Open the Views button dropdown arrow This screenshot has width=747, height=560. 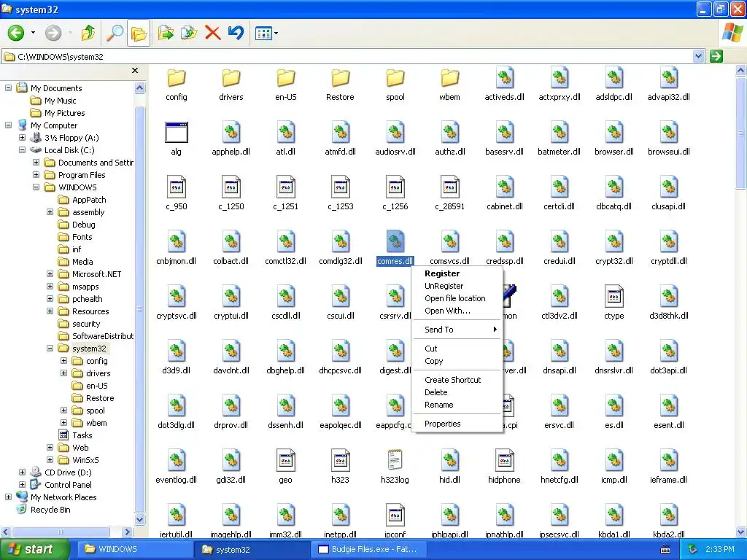pos(276,34)
